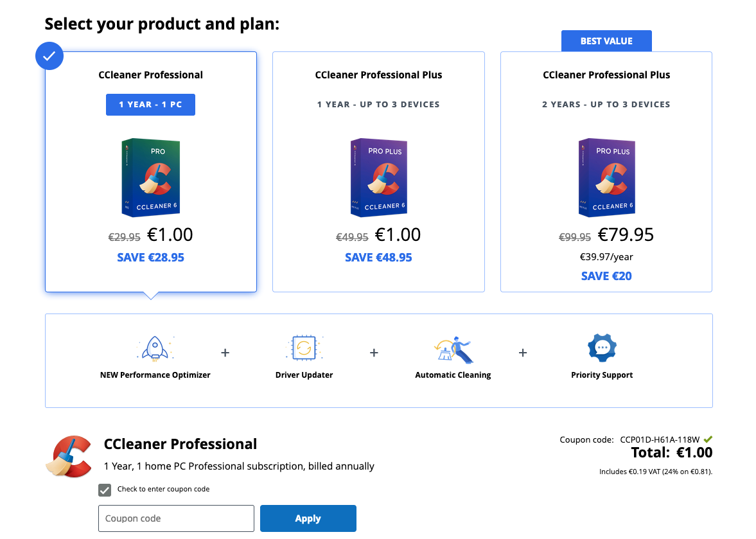
Task: Click the 2-year PRO PLUS box image
Action: [x=606, y=177]
